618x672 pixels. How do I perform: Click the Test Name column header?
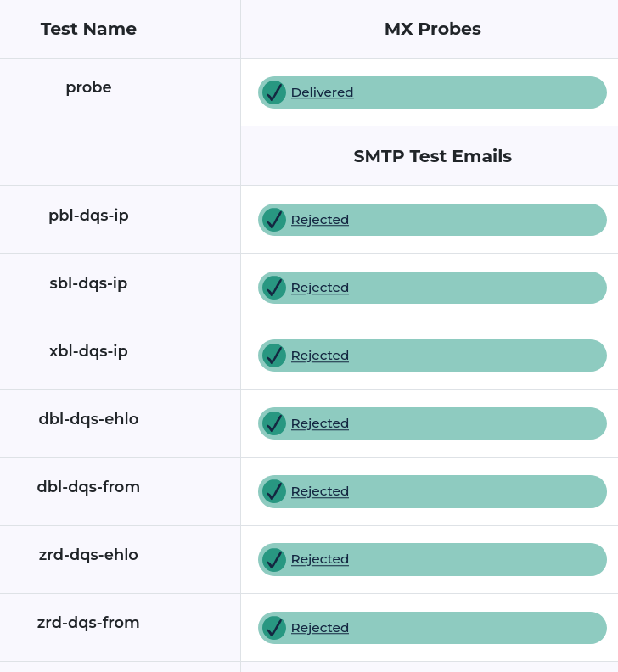(x=88, y=29)
